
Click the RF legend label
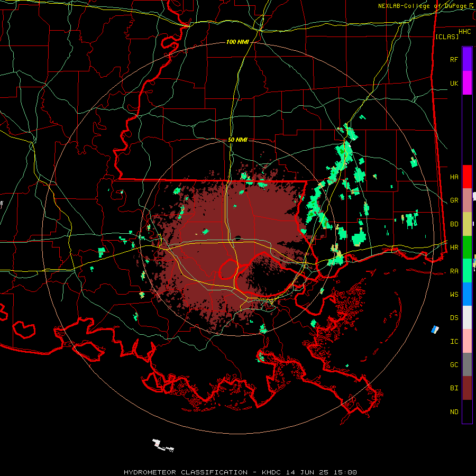coord(454,59)
